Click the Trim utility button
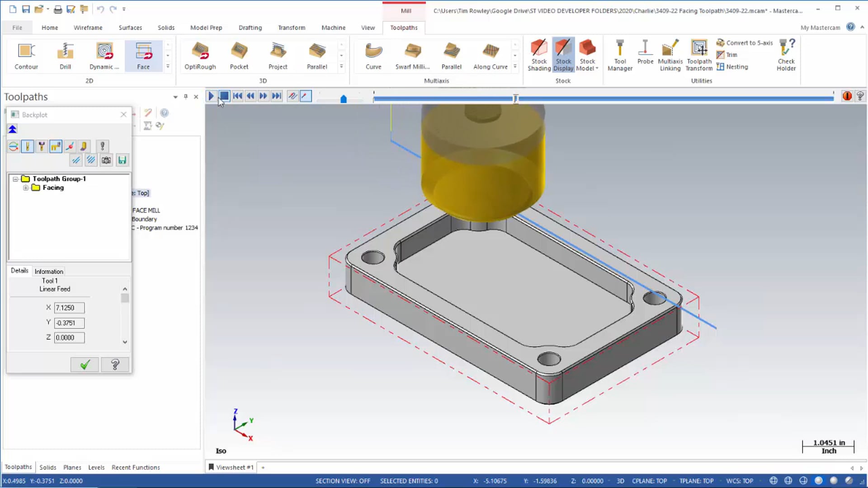This screenshot has height=488, width=868. (x=727, y=55)
